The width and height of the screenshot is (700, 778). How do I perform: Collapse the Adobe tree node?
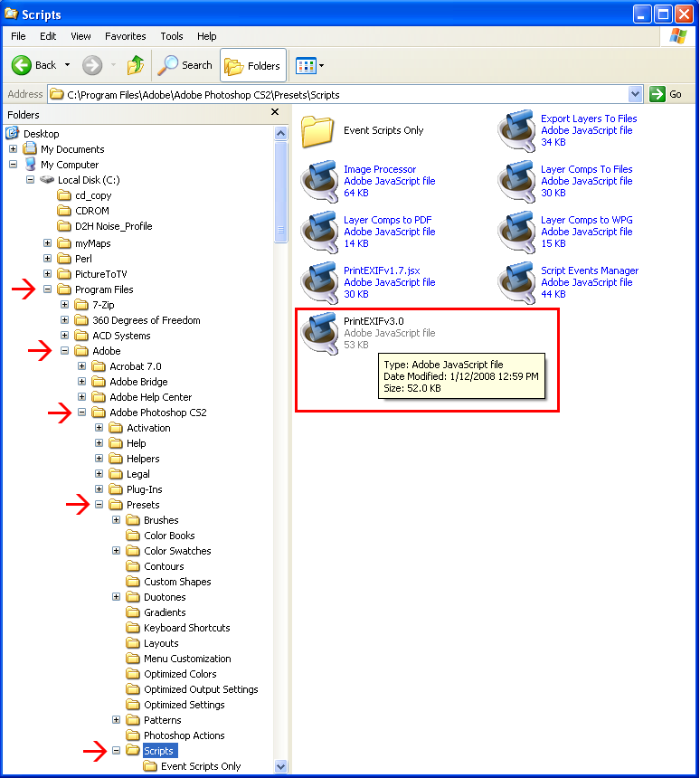64,350
